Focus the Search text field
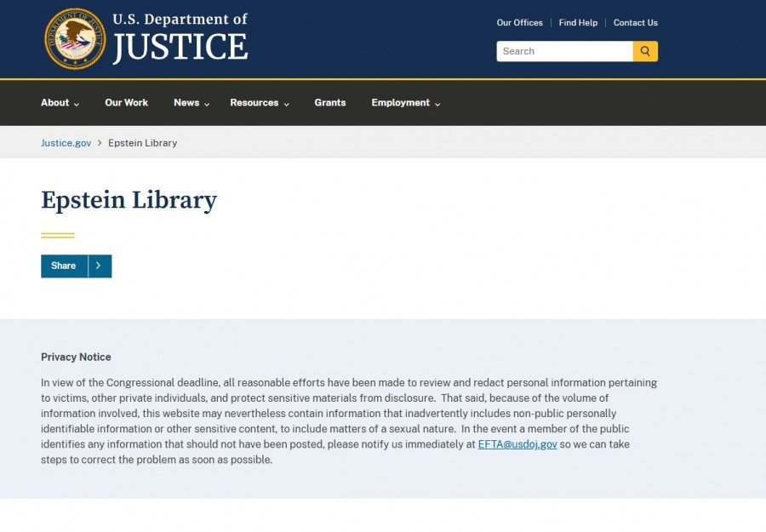Viewport: 766px width, 532px height. click(x=564, y=51)
